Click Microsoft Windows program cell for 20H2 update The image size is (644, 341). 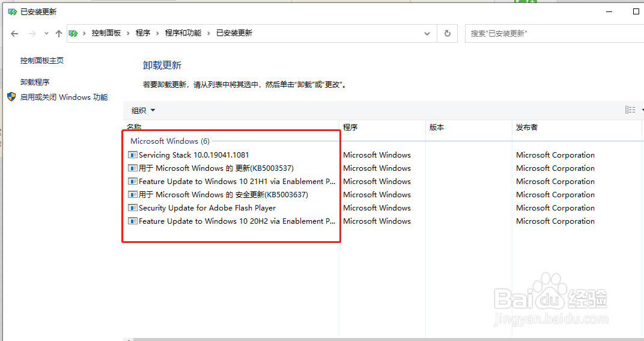tap(377, 221)
